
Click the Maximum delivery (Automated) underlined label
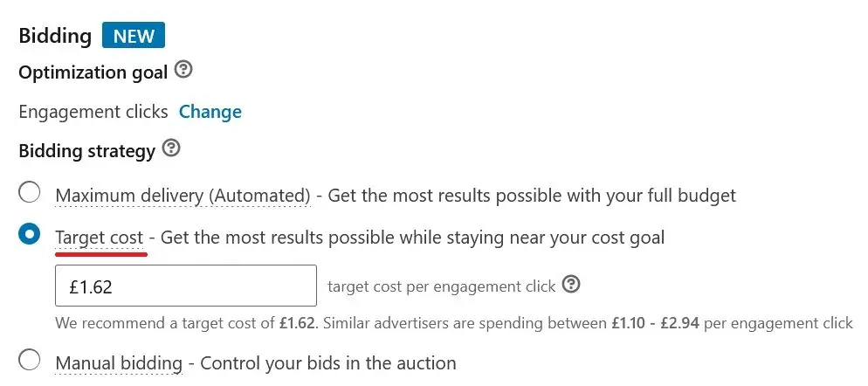tap(183, 196)
